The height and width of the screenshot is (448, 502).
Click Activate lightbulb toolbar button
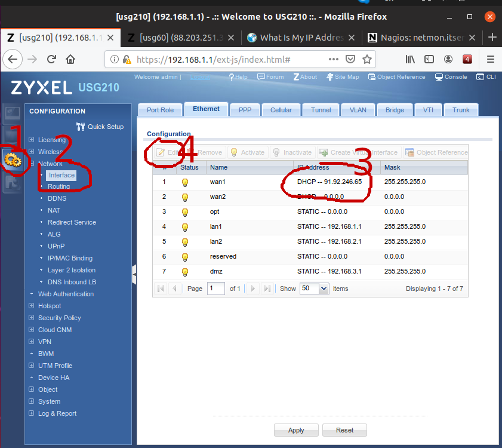(x=248, y=152)
